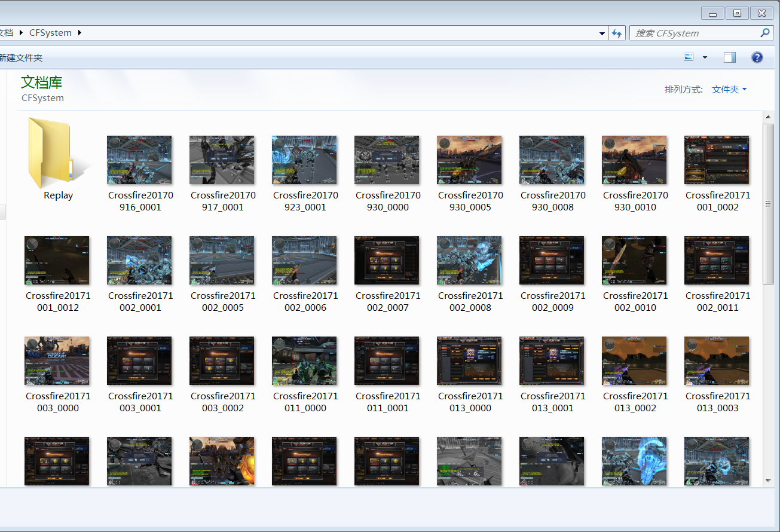The image size is (780, 532).
Task: Select thumbnail Crossfire20171013_0003
Action: pyautogui.click(x=717, y=361)
